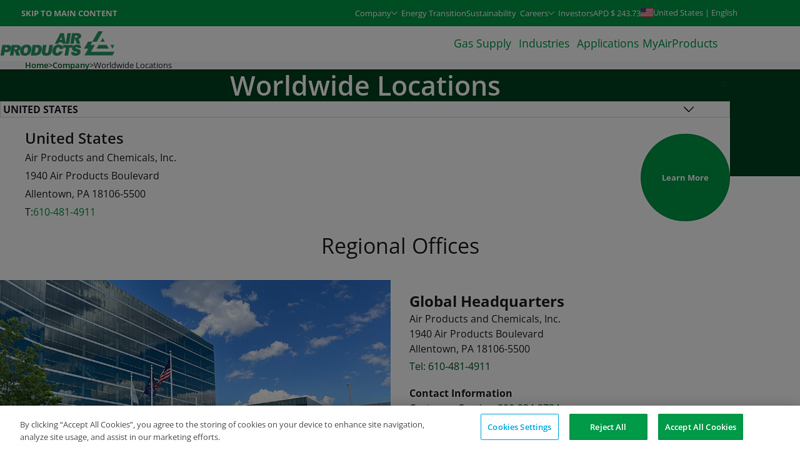Open Industries menu
This screenshot has width=800, height=450.
[x=544, y=43]
